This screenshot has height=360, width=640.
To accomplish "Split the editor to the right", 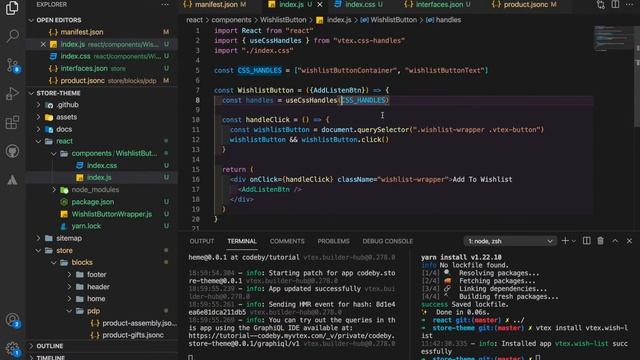I will click(615, 4).
